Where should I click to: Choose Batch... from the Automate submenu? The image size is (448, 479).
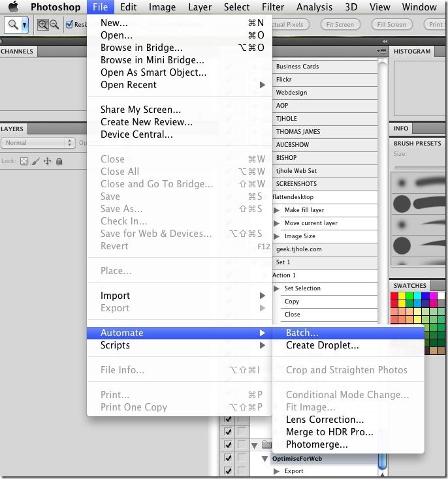(x=302, y=333)
